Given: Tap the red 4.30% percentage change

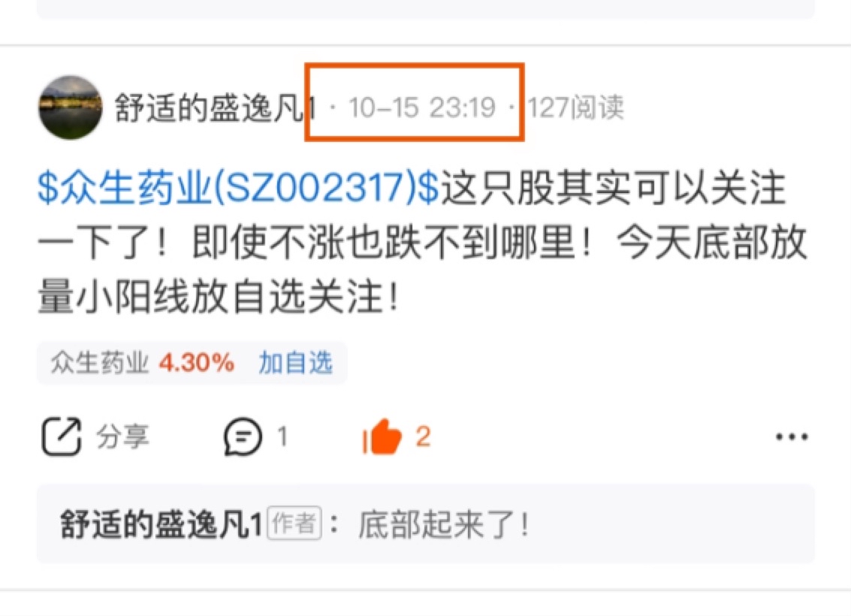Looking at the screenshot, I should pyautogui.click(x=196, y=363).
